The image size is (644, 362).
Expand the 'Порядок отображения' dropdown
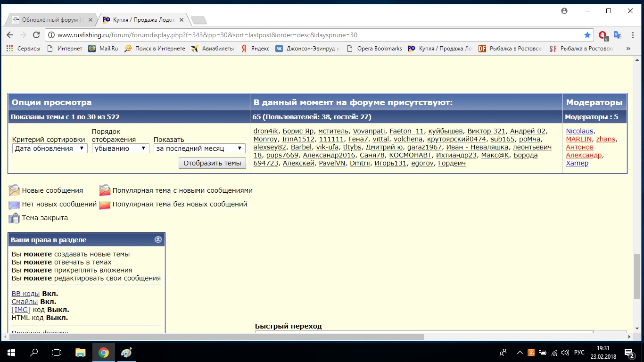[120, 148]
